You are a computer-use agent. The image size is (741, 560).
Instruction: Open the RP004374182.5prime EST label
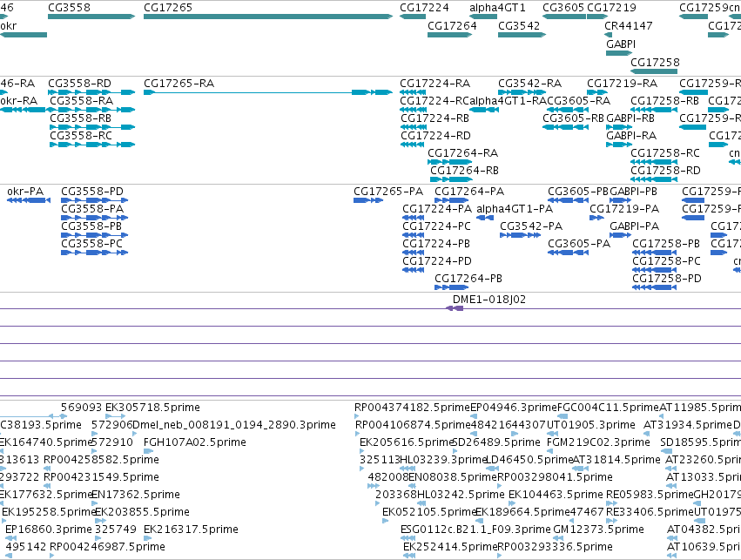(412, 408)
